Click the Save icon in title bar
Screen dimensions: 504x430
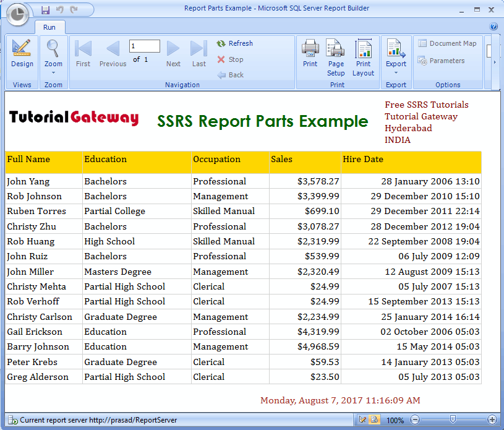pos(45,10)
